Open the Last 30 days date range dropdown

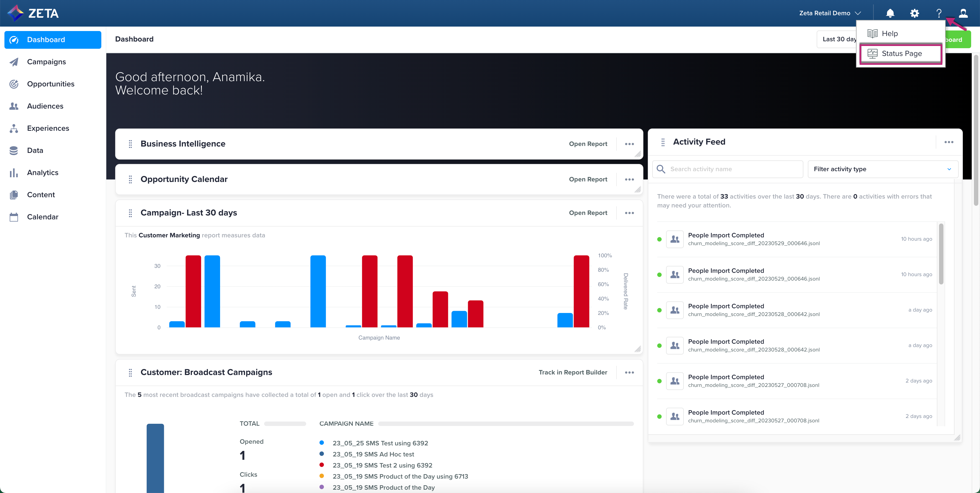(x=837, y=39)
